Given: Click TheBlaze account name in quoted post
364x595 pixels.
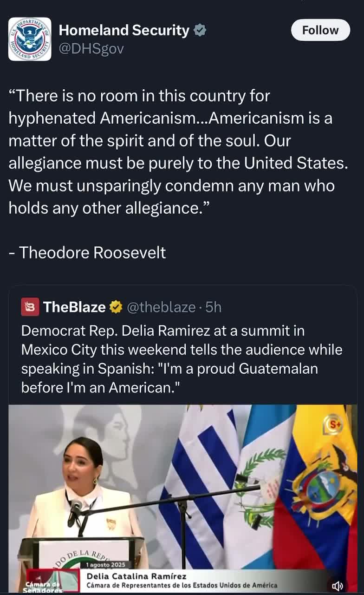Looking at the screenshot, I should point(74,307).
